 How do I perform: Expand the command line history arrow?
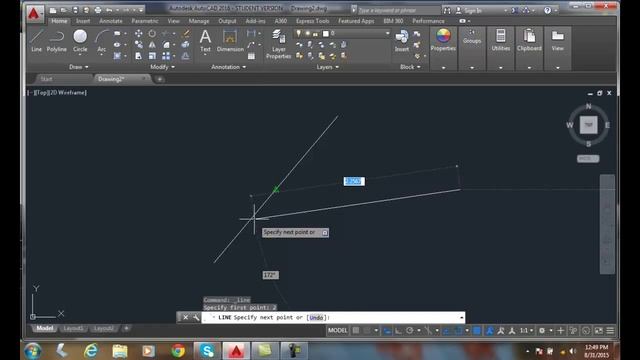(x=461, y=318)
